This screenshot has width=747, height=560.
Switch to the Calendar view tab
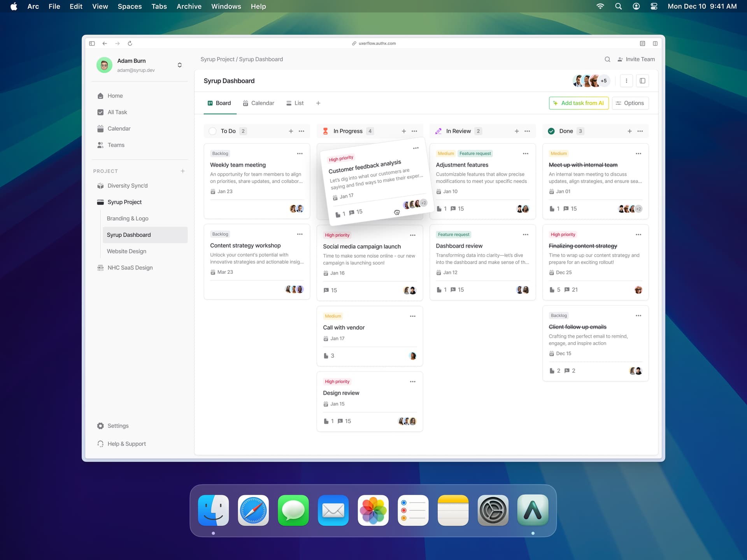pos(259,103)
